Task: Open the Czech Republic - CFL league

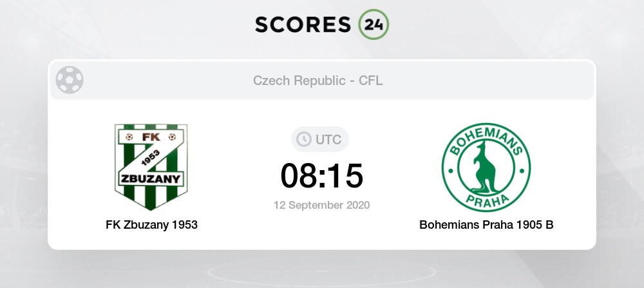Action: [317, 81]
